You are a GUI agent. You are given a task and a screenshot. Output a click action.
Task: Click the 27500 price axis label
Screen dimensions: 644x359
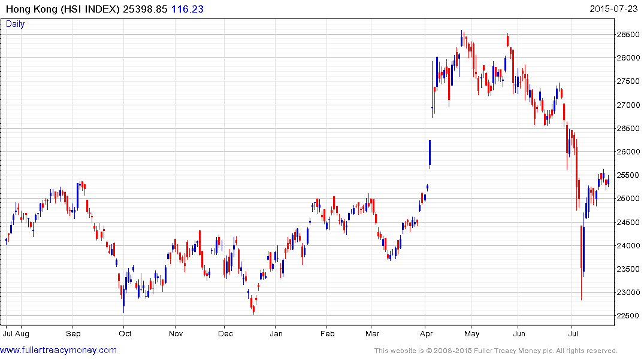[628, 81]
